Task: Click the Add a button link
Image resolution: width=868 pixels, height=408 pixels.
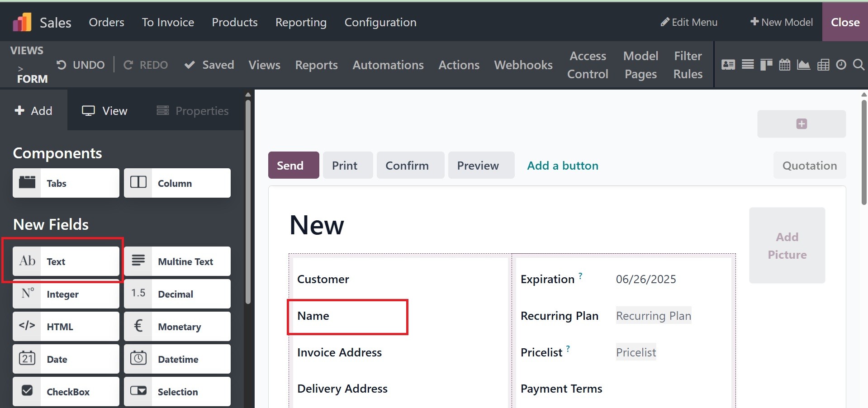Action: click(563, 166)
